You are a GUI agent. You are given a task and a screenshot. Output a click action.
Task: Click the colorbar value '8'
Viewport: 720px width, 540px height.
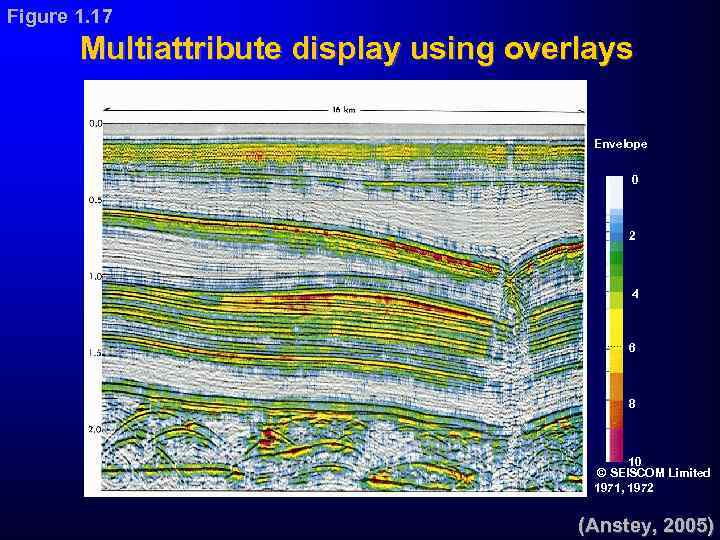tap(632, 404)
